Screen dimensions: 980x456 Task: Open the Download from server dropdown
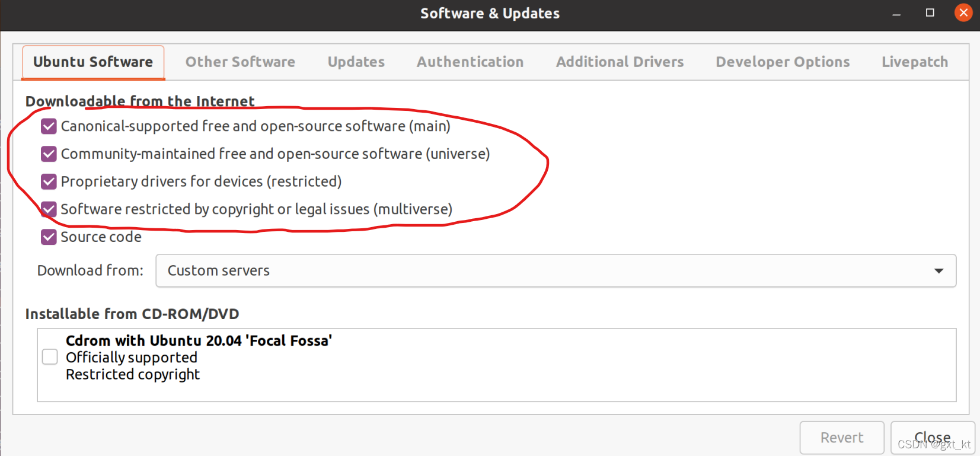click(556, 271)
